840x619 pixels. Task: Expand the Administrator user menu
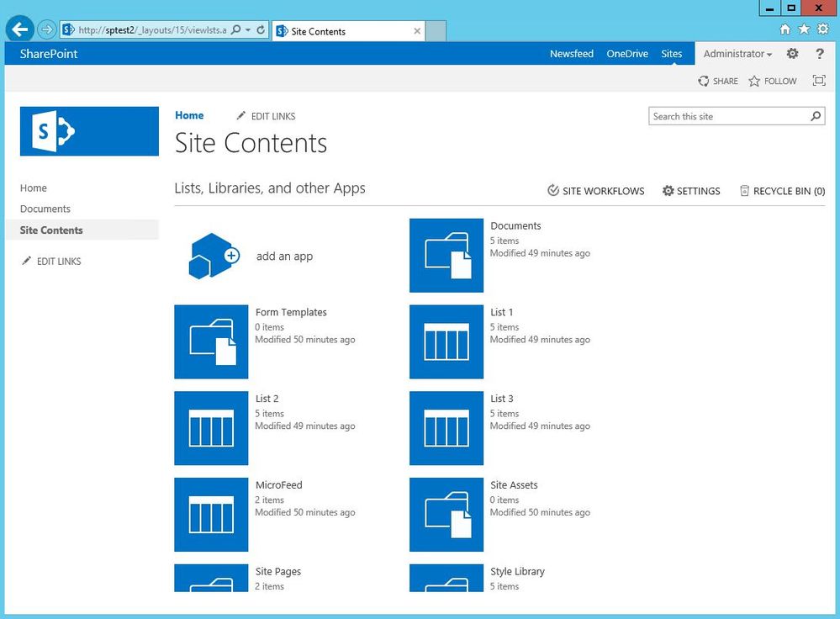(737, 54)
